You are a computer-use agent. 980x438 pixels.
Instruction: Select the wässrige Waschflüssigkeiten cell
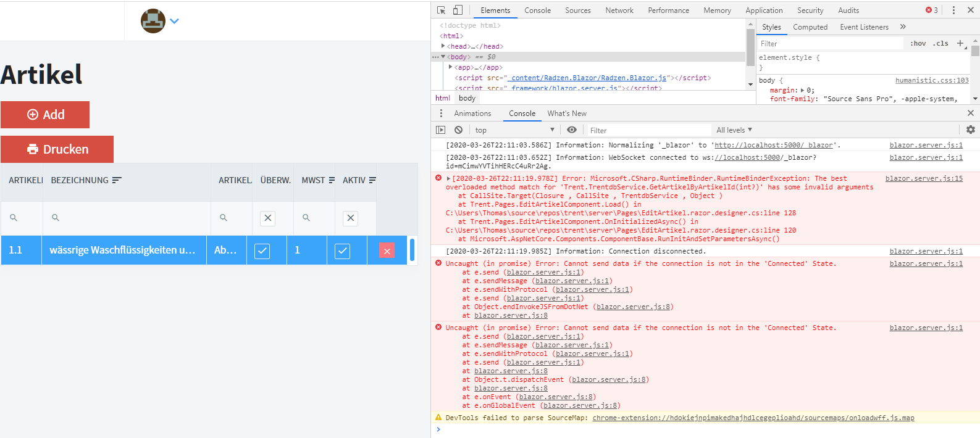point(124,250)
